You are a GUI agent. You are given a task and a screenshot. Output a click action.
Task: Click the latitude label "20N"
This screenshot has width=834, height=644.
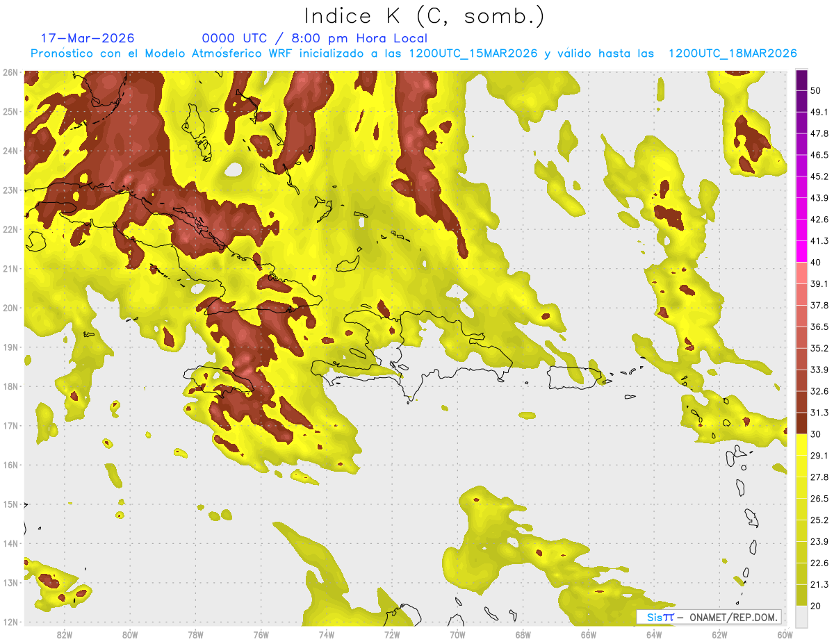10,308
